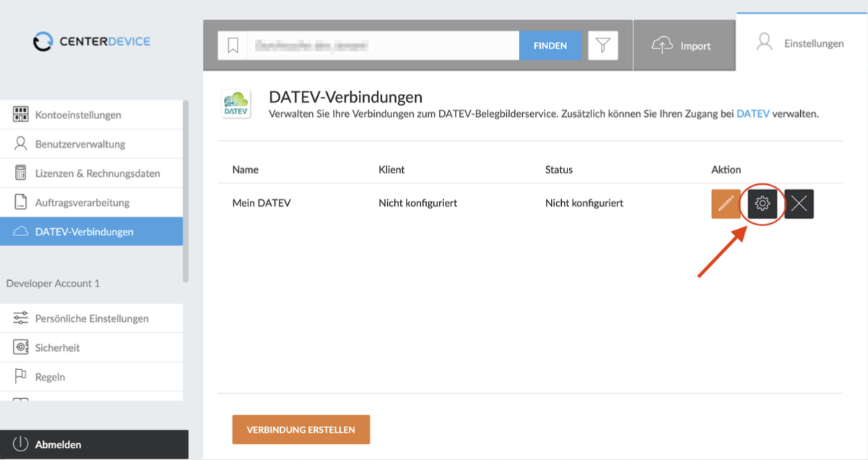Click the Regeln flag icon
This screenshot has width=868, height=460.
[21, 376]
